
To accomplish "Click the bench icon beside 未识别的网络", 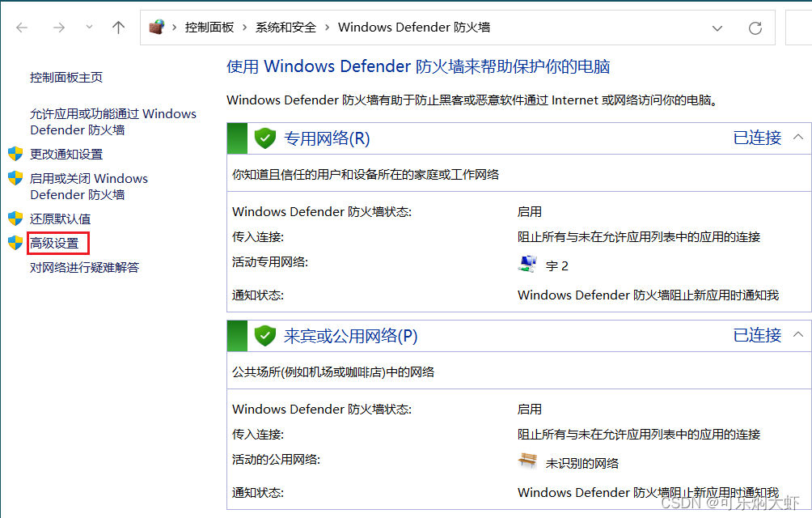I will pyautogui.click(x=527, y=460).
